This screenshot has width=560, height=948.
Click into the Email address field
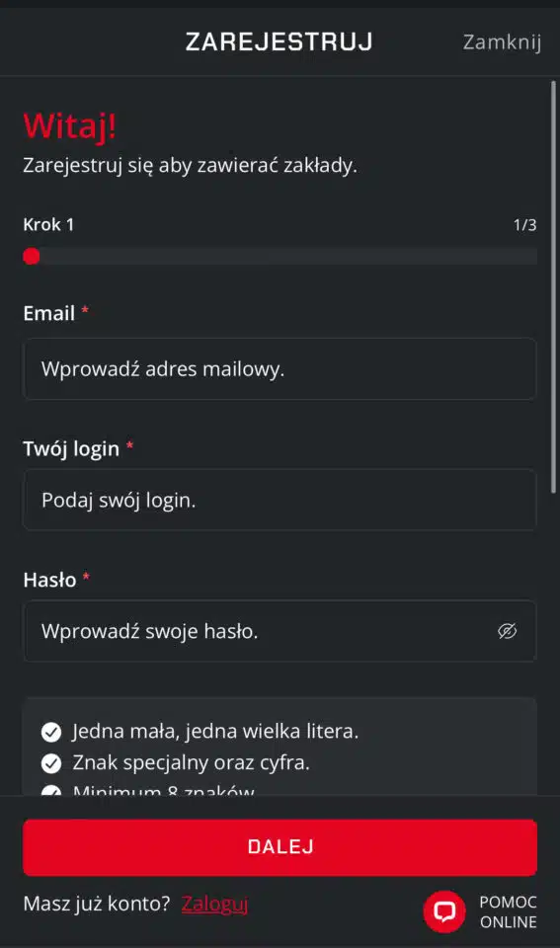[280, 368]
